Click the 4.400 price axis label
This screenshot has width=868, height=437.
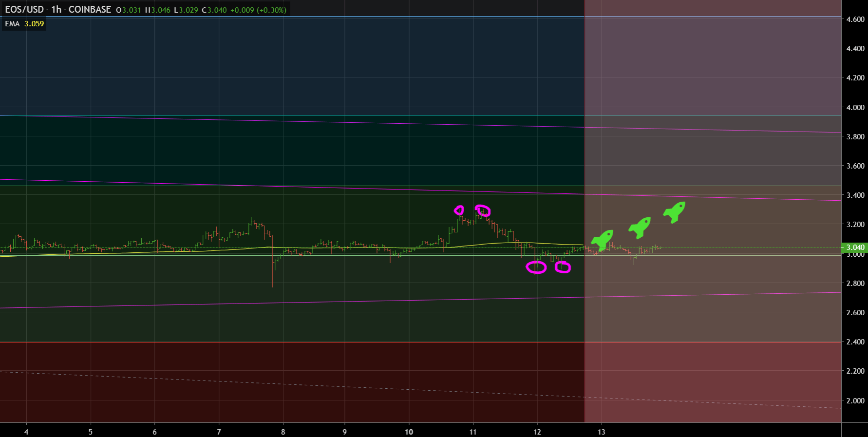click(x=856, y=49)
